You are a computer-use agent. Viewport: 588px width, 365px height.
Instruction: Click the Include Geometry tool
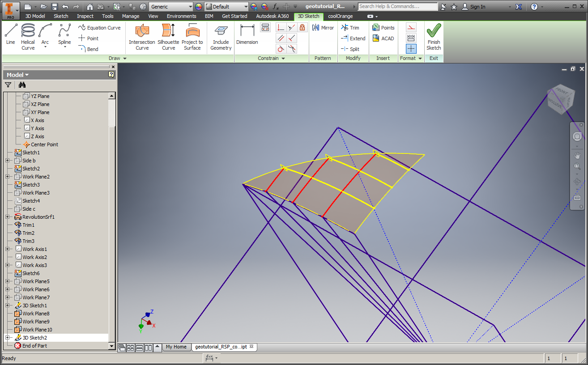221,37
